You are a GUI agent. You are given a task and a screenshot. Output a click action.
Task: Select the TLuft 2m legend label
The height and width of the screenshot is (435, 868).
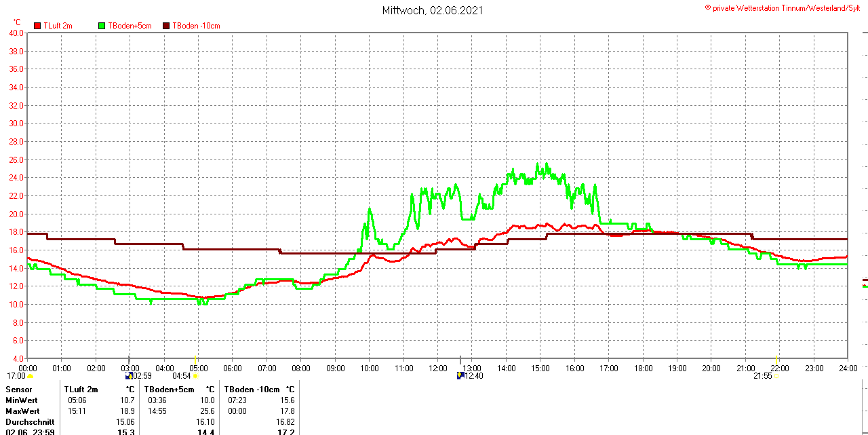[58, 26]
